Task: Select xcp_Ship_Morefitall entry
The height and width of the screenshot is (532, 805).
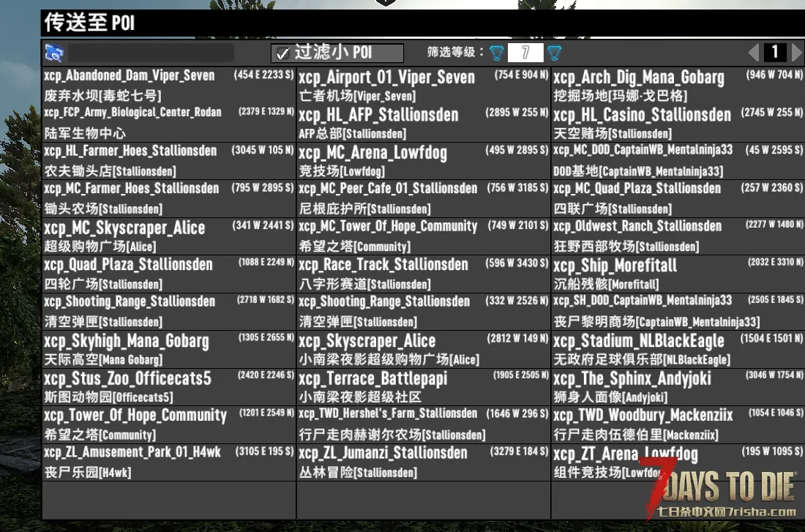Action: 678,274
